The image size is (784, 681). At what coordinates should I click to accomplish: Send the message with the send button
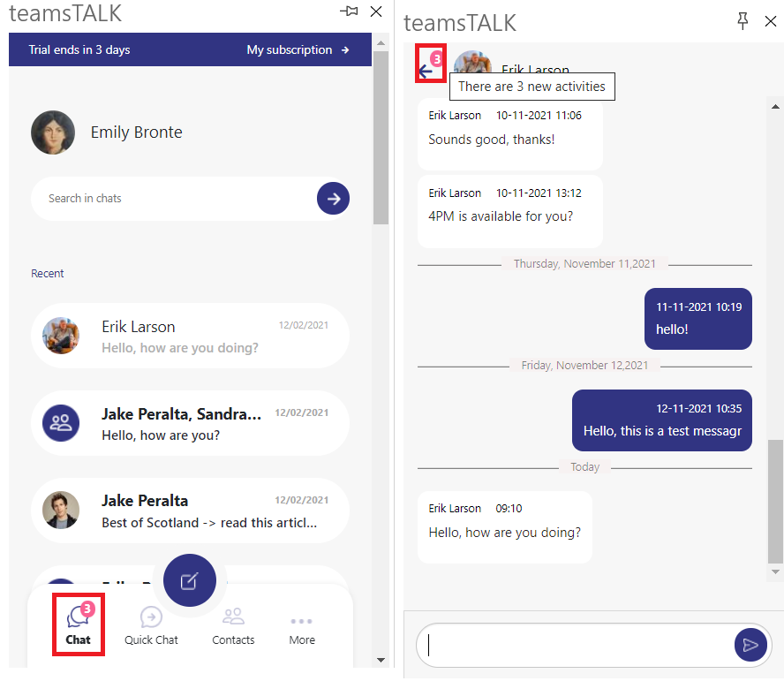pyautogui.click(x=750, y=645)
